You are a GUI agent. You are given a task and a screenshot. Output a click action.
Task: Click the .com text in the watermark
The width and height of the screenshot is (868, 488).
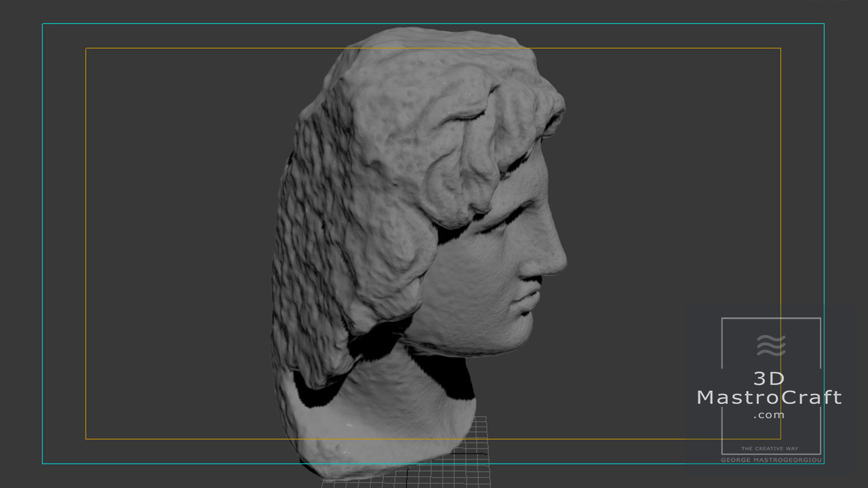(x=769, y=415)
